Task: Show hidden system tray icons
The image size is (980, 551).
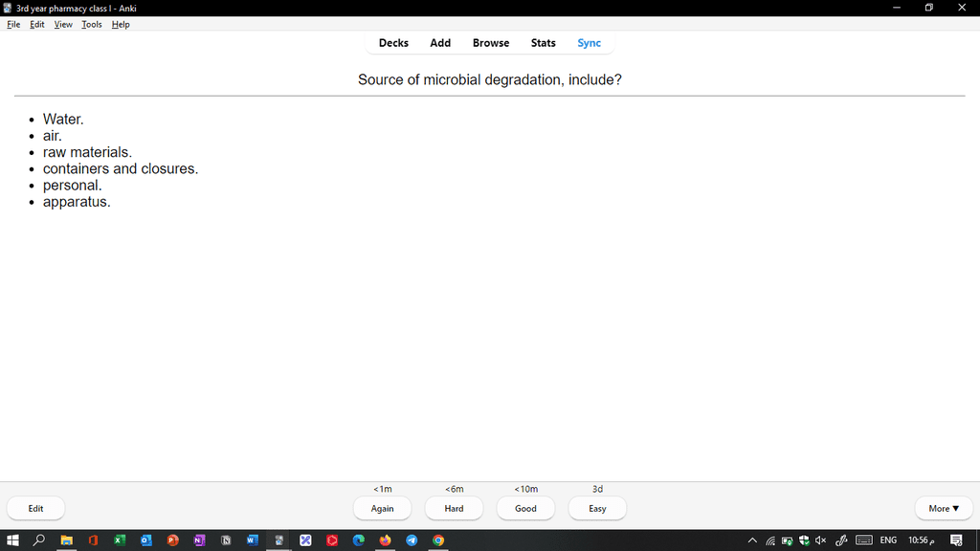Action: [752, 540]
